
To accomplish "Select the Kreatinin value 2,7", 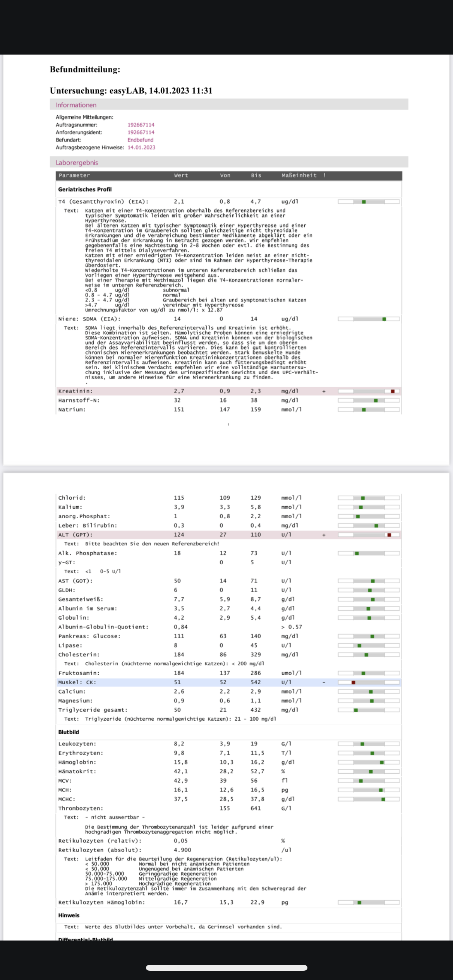I will point(179,391).
